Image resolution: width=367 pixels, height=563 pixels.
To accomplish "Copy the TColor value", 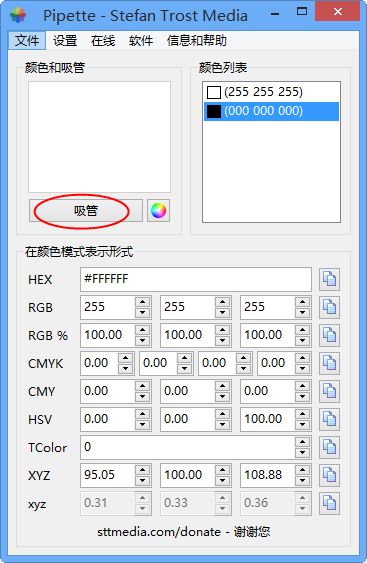I will pos(329,447).
